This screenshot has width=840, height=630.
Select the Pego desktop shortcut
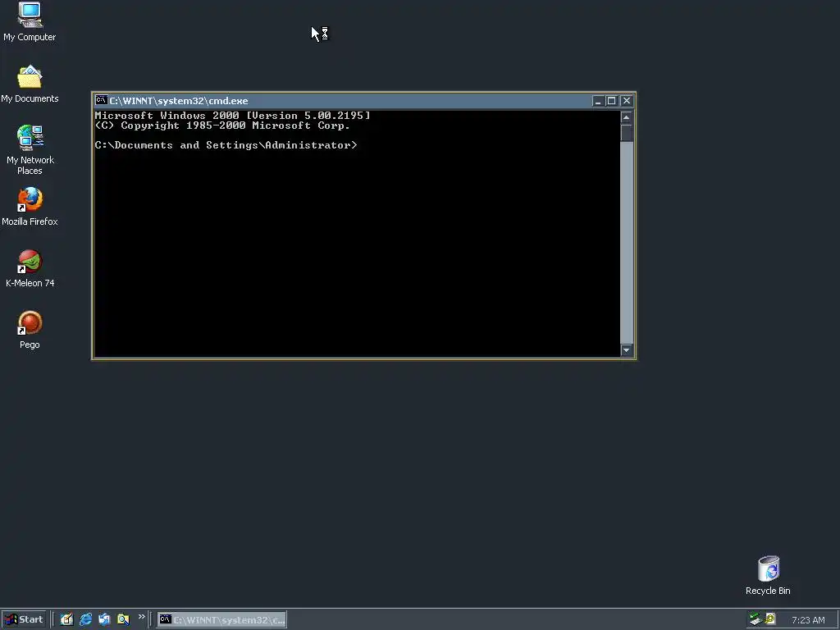coord(30,330)
